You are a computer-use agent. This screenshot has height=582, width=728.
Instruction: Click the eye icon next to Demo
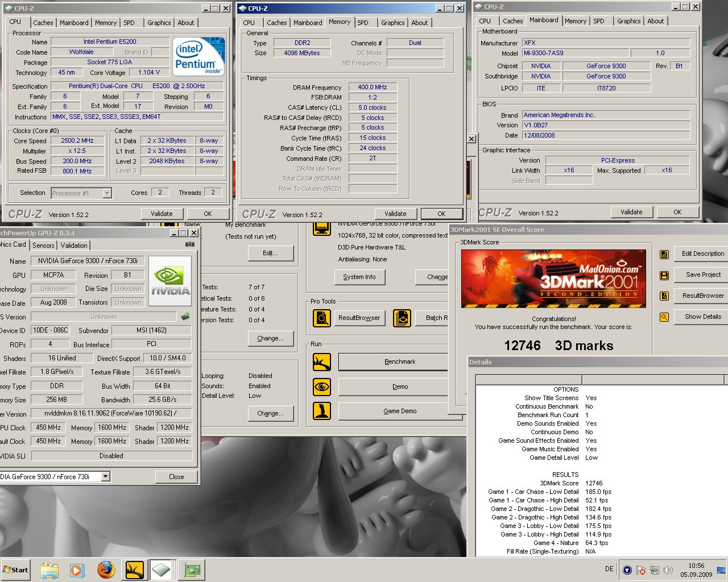coord(322,386)
